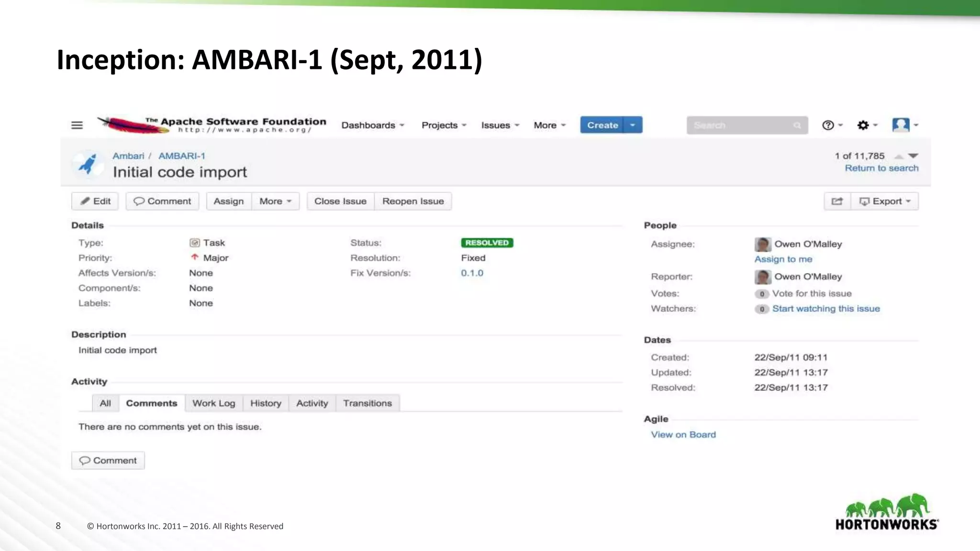Click the View on Board link
The width and height of the screenshot is (980, 551).
(x=683, y=435)
